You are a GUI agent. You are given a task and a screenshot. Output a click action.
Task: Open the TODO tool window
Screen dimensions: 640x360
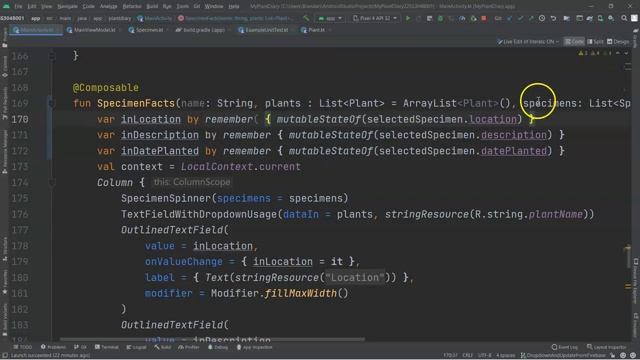coord(22,347)
